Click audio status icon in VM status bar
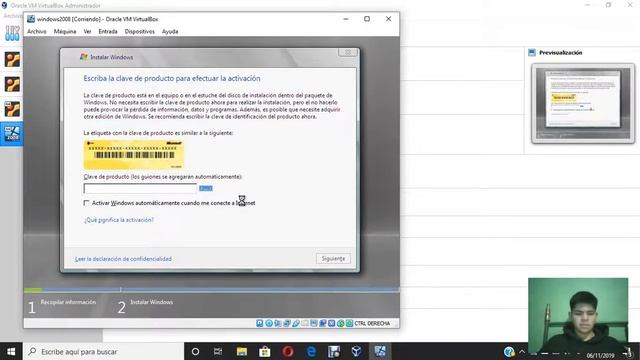This screenshot has width=640, height=360. click(x=278, y=323)
